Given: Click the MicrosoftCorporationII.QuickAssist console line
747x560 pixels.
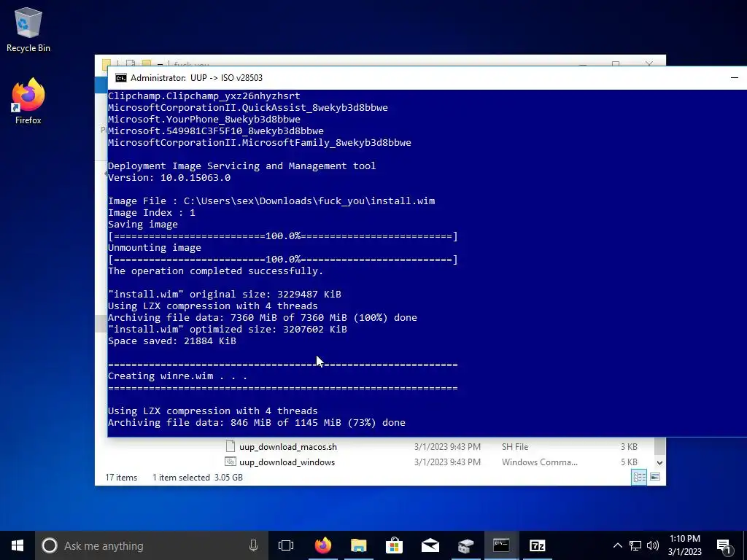Looking at the screenshot, I should click(248, 108).
